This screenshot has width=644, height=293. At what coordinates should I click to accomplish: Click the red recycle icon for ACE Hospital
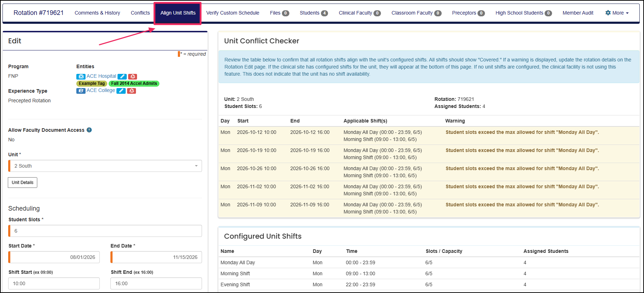132,76
